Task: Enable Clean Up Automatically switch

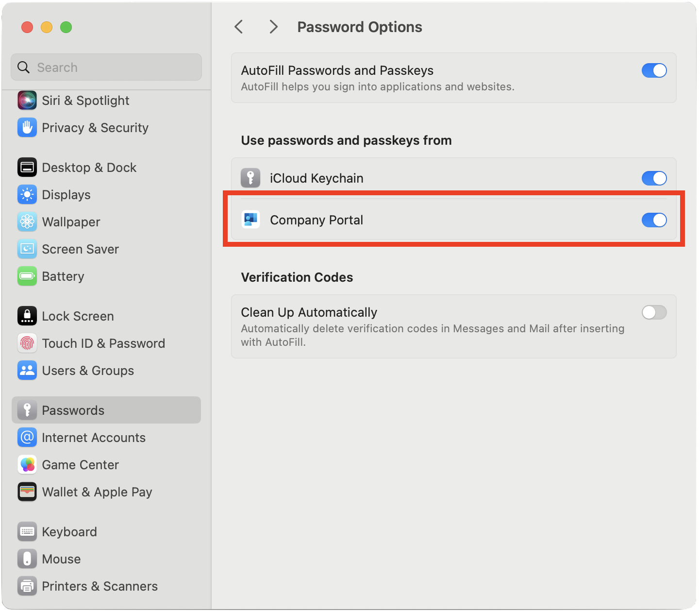Action: tap(654, 312)
